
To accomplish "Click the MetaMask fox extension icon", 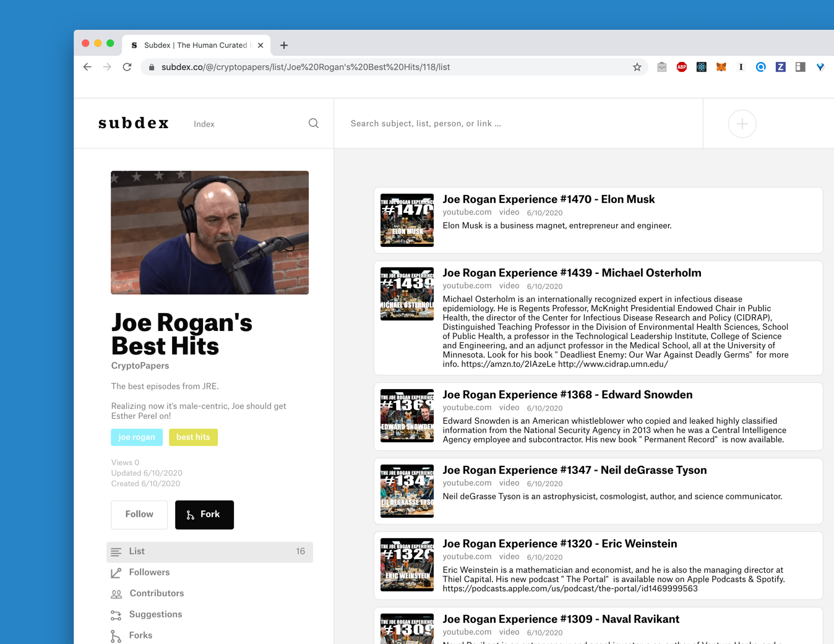I will pos(721,67).
